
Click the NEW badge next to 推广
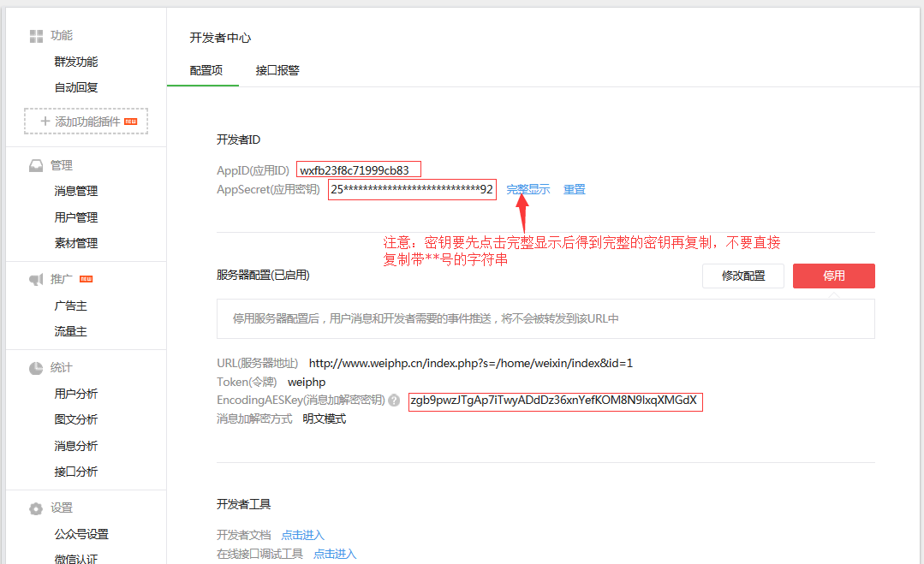coord(87,278)
